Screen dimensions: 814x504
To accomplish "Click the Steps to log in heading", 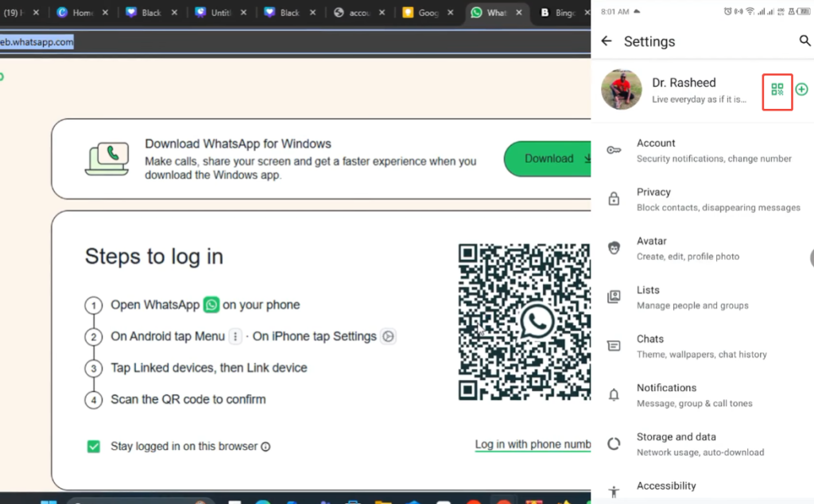I will [x=154, y=257].
